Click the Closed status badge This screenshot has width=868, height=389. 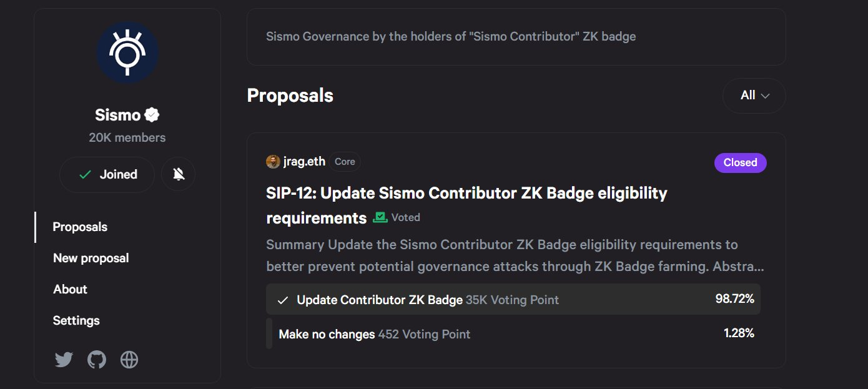point(740,162)
